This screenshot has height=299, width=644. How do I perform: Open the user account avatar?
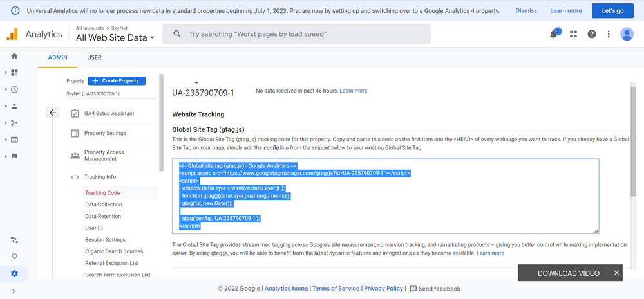pyautogui.click(x=627, y=34)
